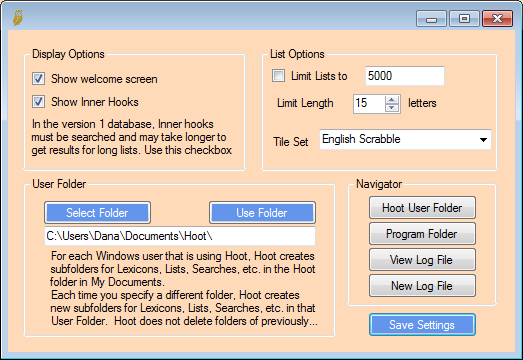This screenshot has width=523, height=360.
Task: Click the Display Options group label
Action: 68,54
